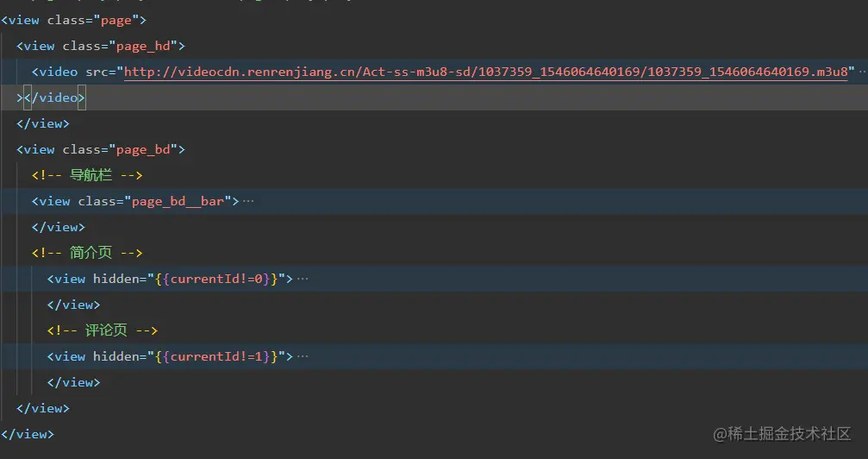Click the 导航栏 comment line
The width and height of the screenshot is (868, 459).
(87, 176)
